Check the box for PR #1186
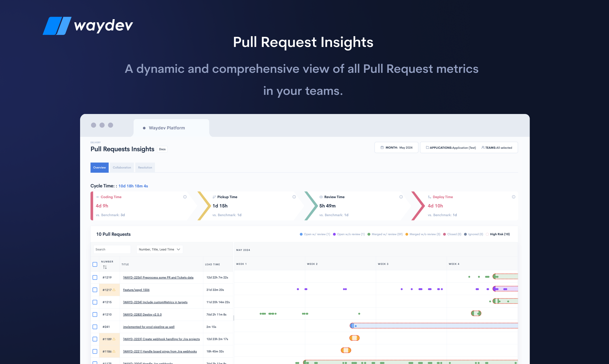 tap(95, 351)
